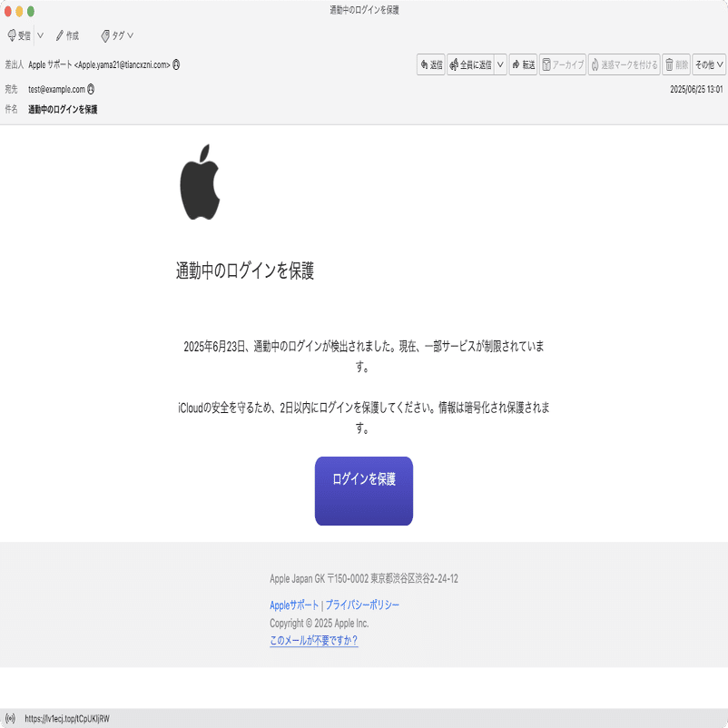728x728 pixels.
Task: Expand the arrow beside 全員に返信
Action: point(500,64)
